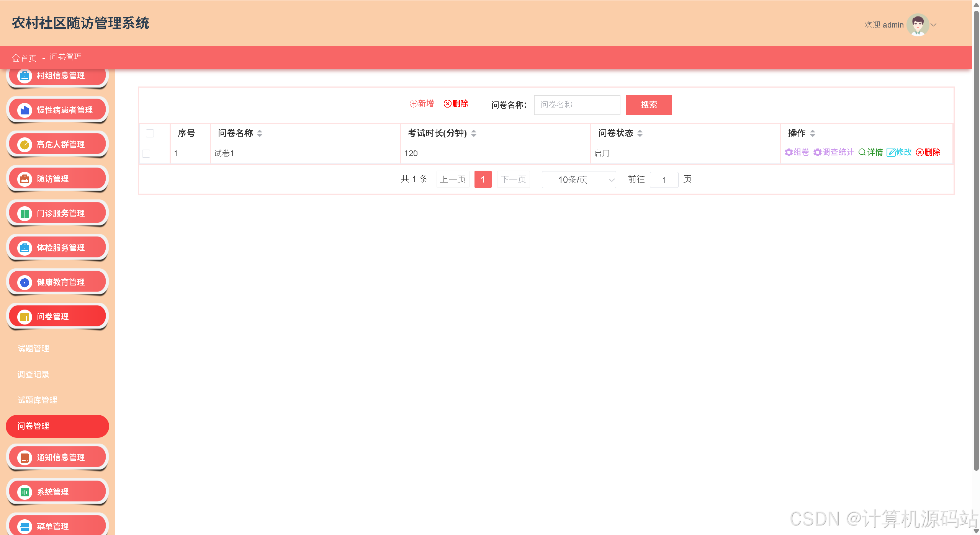Screen dimensions: 980x535
Task: Open 健康教育管理 menu
Action: tap(57, 282)
